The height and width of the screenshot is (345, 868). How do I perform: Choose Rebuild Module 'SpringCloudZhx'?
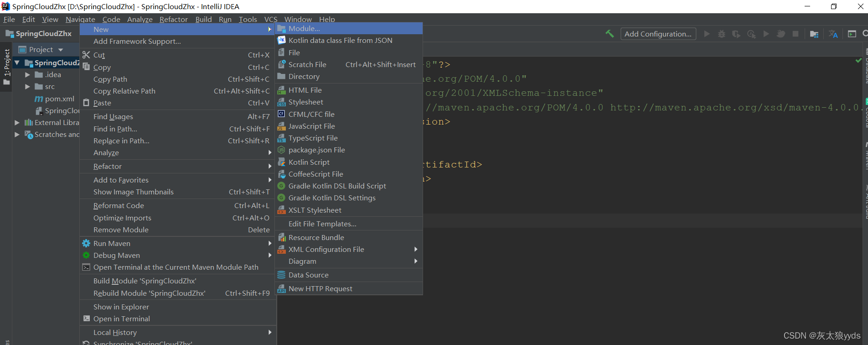tap(178, 293)
